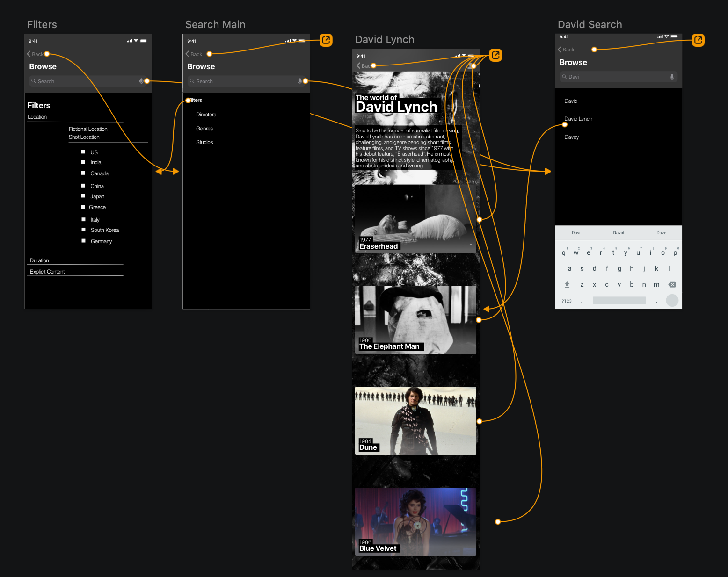The width and height of the screenshot is (728, 577).
Task: Open Genres in the Search Main list
Action: (204, 129)
